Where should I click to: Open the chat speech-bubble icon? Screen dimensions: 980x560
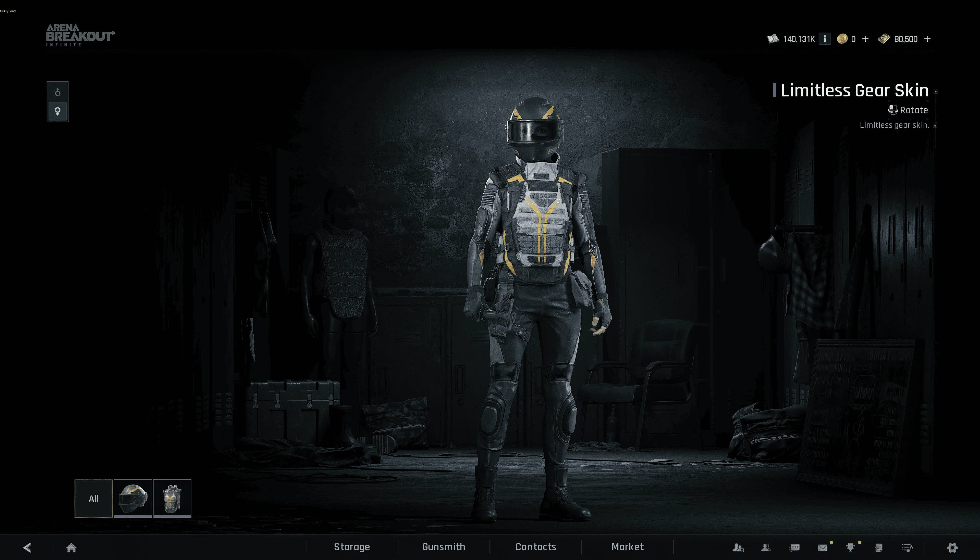(x=794, y=547)
